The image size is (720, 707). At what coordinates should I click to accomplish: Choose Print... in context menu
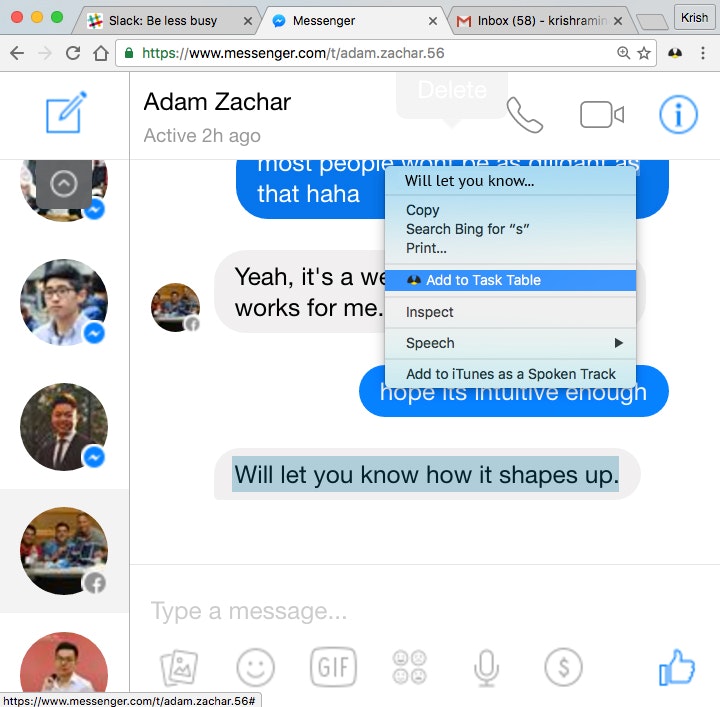click(x=510, y=248)
